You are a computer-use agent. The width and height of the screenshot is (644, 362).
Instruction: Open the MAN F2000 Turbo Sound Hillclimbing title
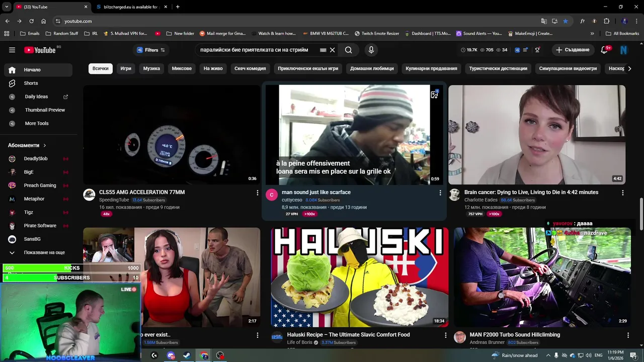515,335
